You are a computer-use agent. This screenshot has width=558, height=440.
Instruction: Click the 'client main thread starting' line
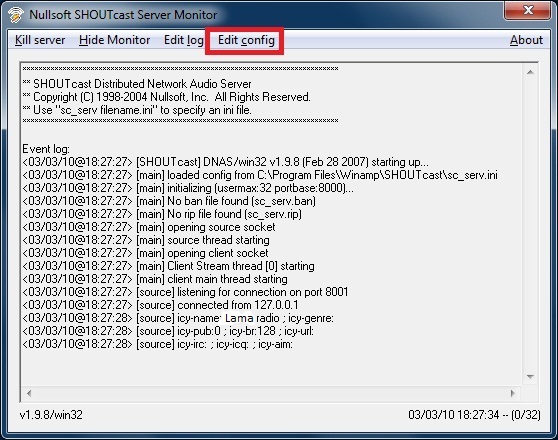(155, 279)
